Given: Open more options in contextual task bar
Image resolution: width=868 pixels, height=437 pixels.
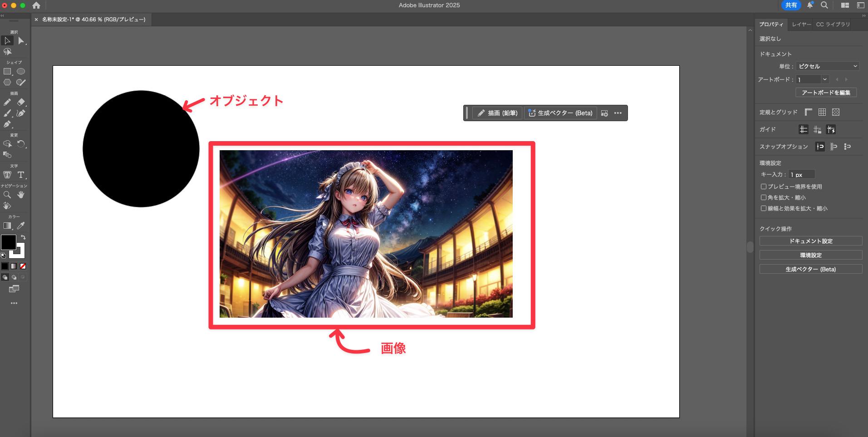Looking at the screenshot, I should click(x=618, y=113).
